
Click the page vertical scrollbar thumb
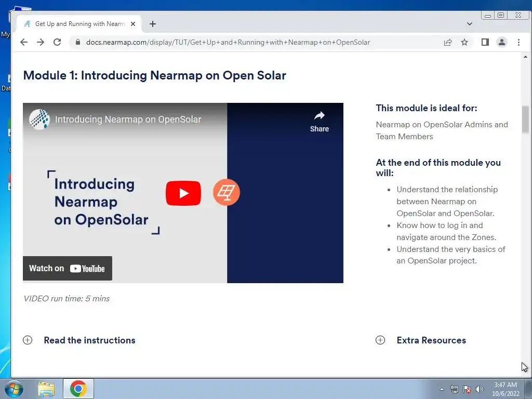tap(525, 120)
